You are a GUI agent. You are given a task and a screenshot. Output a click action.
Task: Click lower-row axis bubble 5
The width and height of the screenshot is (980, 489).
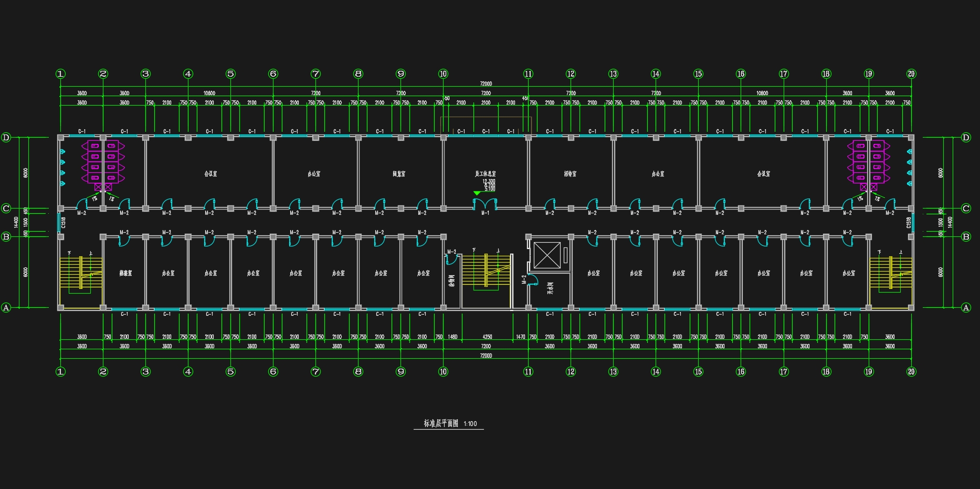click(230, 371)
